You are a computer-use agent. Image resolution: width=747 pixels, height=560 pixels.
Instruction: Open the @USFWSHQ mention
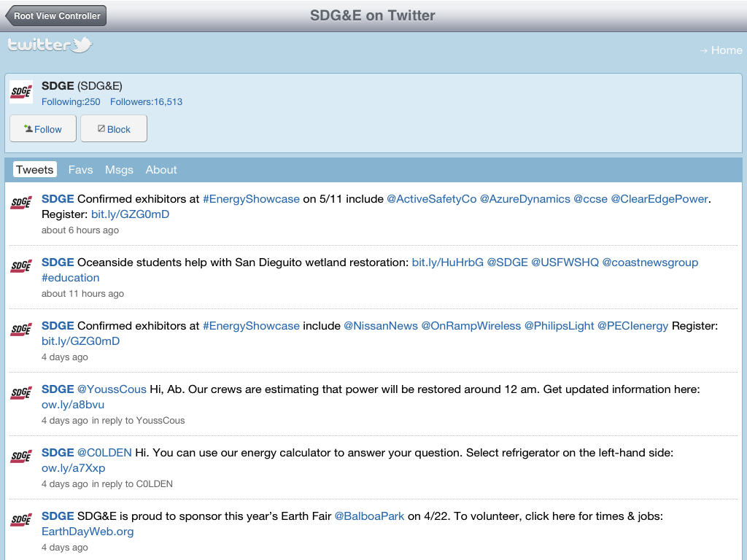pos(565,262)
